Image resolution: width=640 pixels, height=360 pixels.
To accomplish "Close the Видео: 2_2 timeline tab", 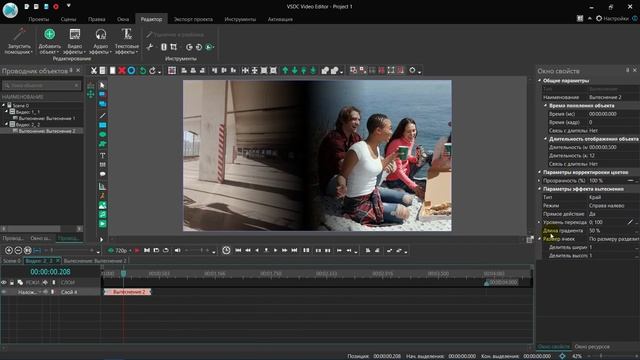I will pos(58,260).
